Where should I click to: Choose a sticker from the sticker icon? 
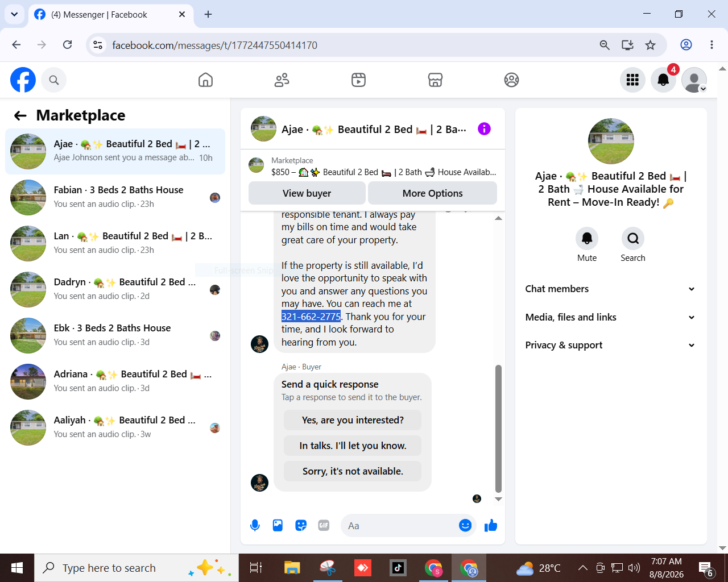(x=301, y=526)
